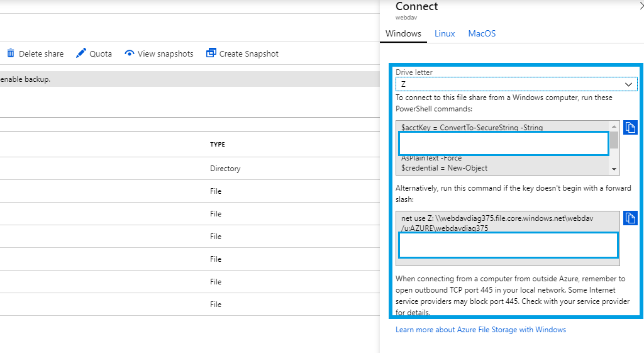Click the Delete share trash icon

click(x=11, y=53)
